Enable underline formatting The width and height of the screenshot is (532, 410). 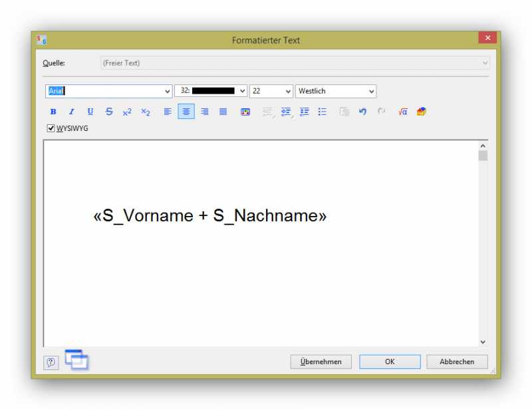[90, 112]
